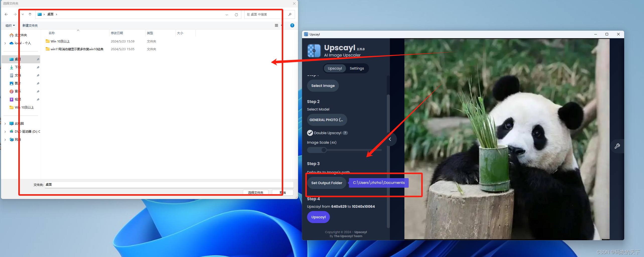Image resolution: width=644 pixels, height=257 pixels.
Task: Click the panda image preview
Action: [x=507, y=139]
